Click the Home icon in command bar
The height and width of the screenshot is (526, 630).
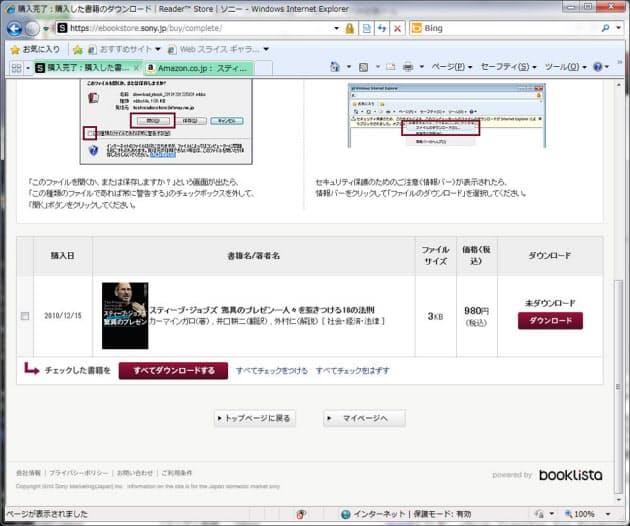click(333, 68)
